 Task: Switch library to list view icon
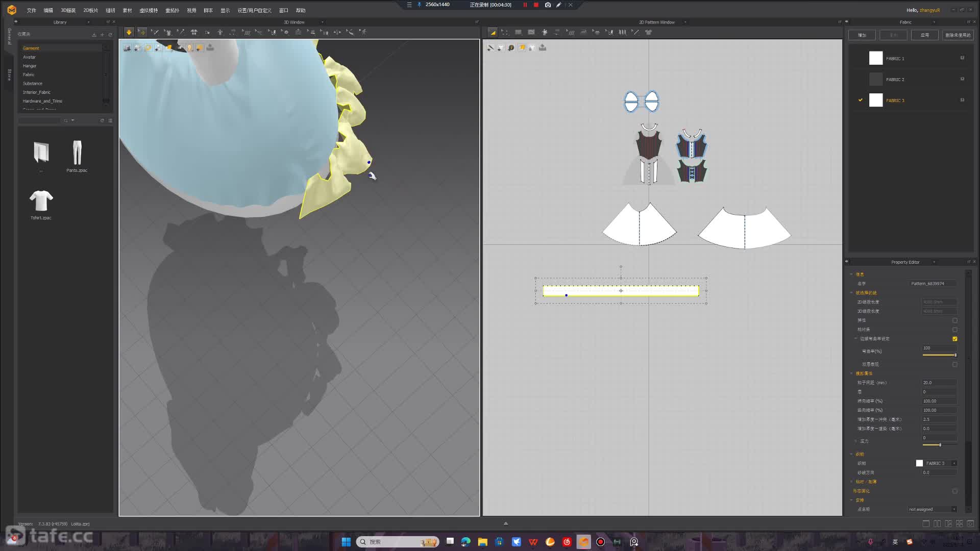[x=110, y=120]
